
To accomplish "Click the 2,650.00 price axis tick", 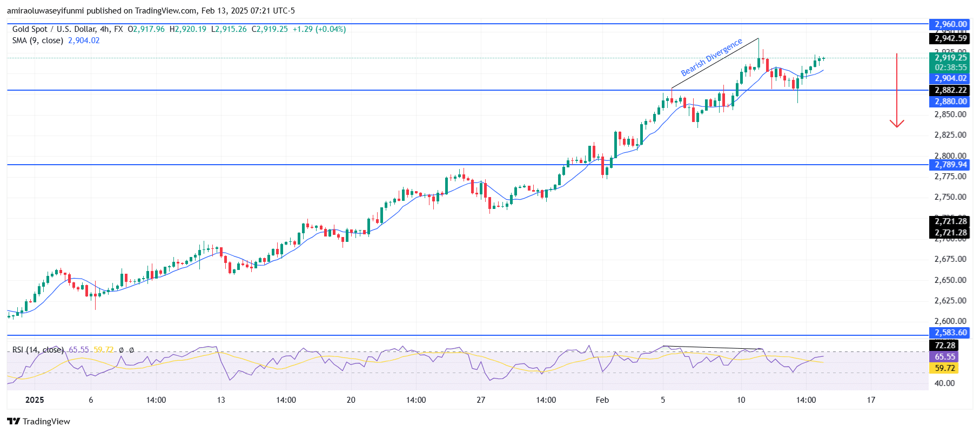I will 950,280.
